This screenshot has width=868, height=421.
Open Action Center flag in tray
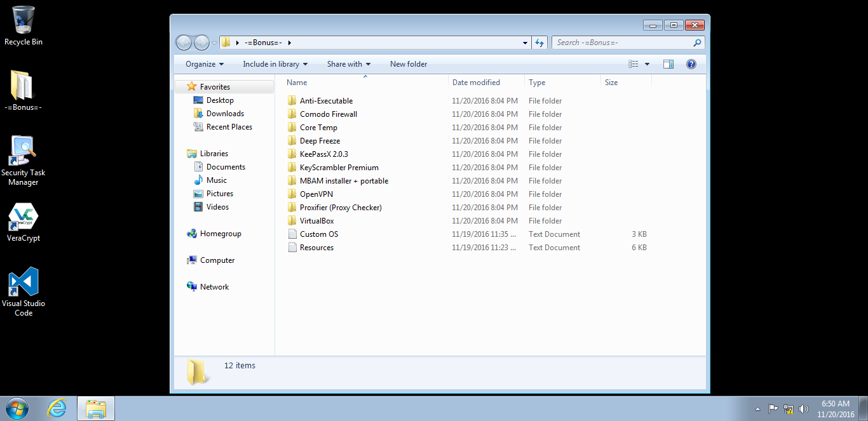[773, 409]
